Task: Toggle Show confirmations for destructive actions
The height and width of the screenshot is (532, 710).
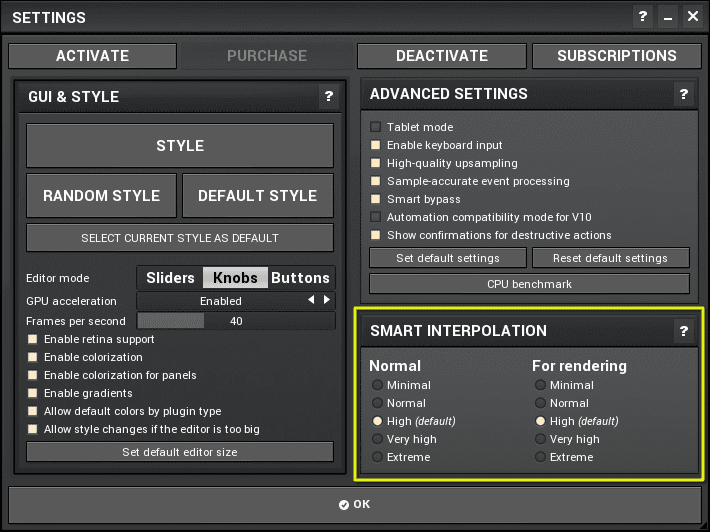Action: point(375,235)
